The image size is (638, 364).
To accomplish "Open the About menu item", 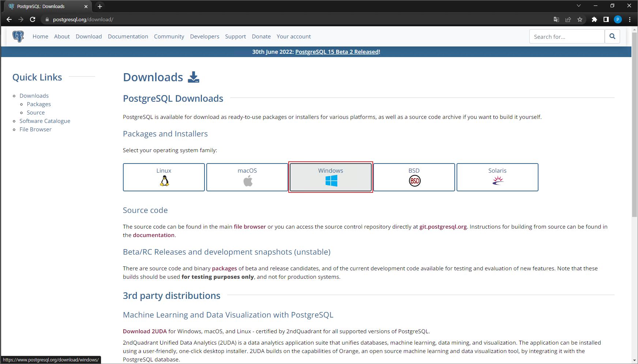I will pyautogui.click(x=62, y=36).
